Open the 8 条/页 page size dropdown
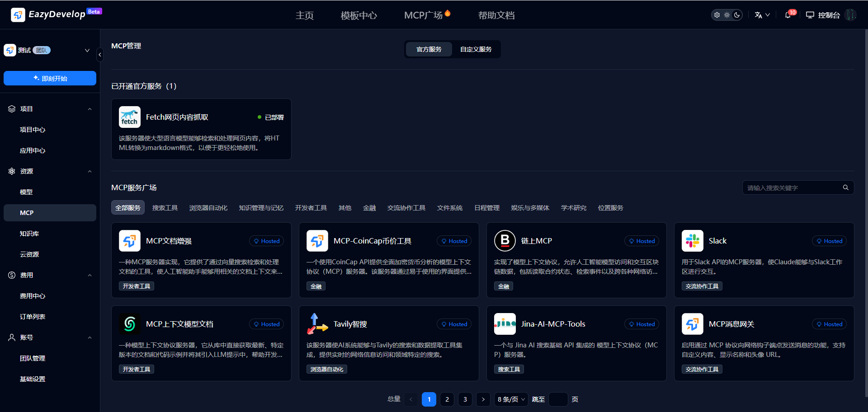The height and width of the screenshot is (412, 868). pos(511,399)
